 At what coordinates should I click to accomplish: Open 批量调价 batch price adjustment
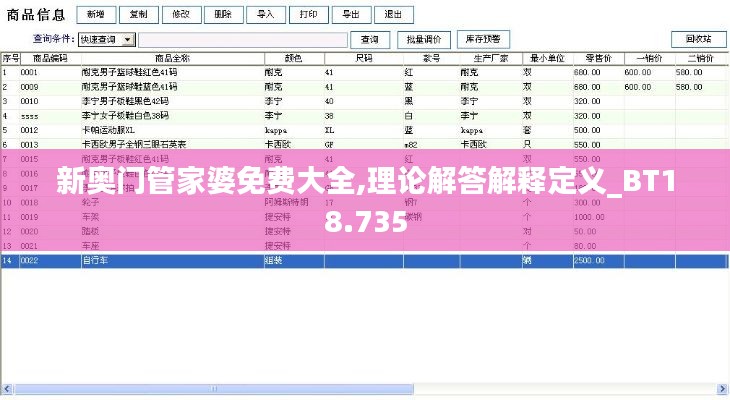click(x=424, y=39)
